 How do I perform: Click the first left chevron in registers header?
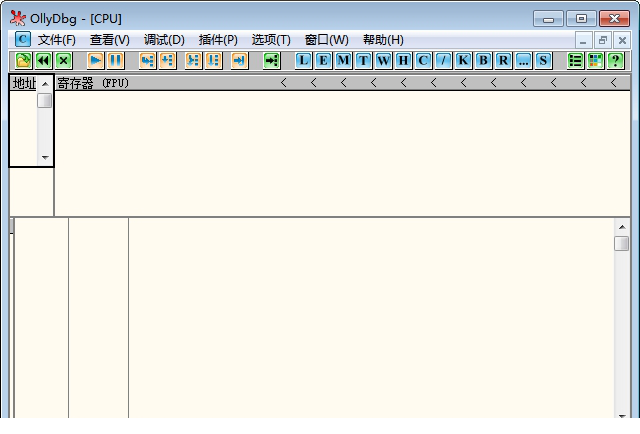click(x=283, y=83)
